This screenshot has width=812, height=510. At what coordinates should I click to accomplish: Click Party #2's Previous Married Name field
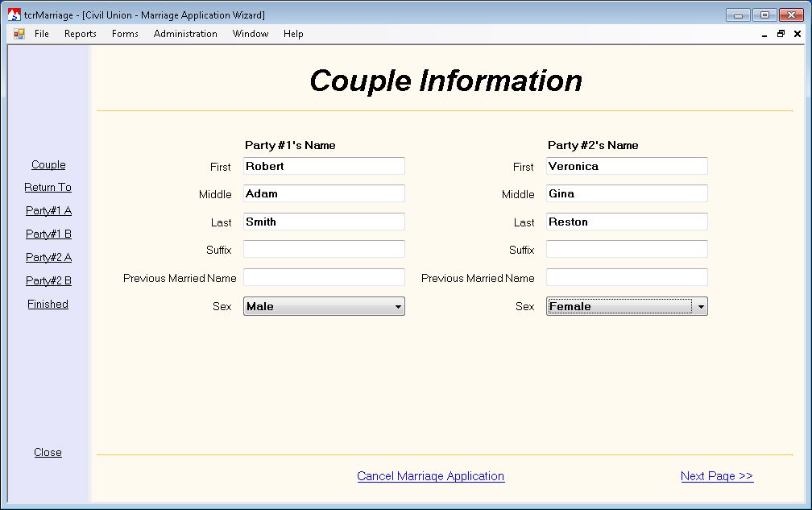627,278
